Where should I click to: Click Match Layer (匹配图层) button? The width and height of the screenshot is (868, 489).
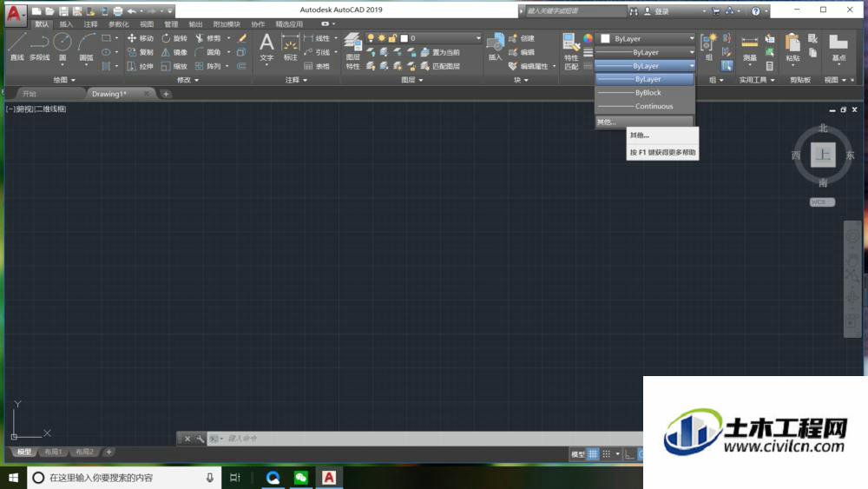(x=440, y=66)
